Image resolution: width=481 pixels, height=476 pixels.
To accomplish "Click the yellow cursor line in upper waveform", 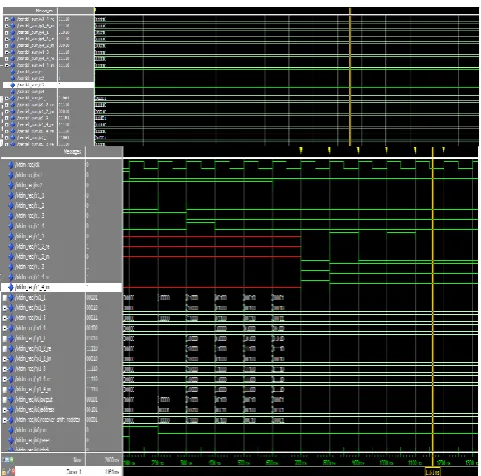I will coord(350,77).
